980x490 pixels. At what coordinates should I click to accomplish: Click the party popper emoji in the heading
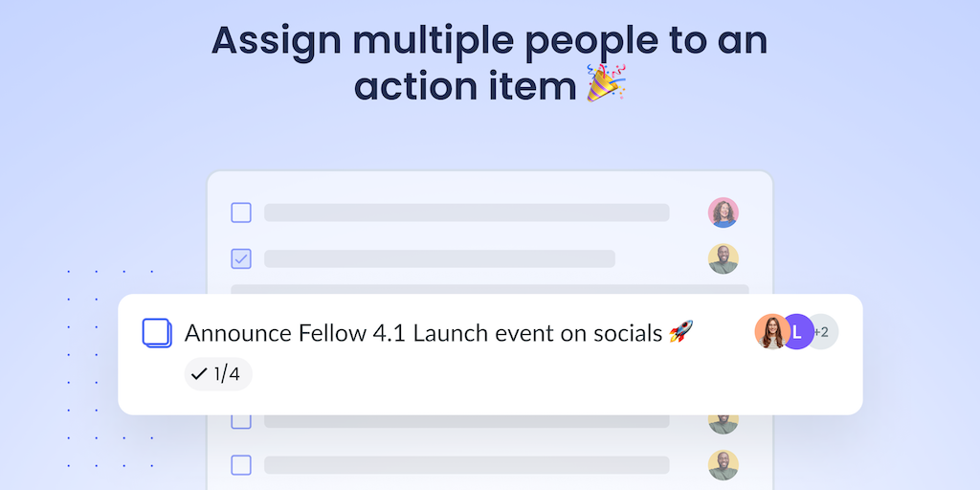(x=606, y=84)
